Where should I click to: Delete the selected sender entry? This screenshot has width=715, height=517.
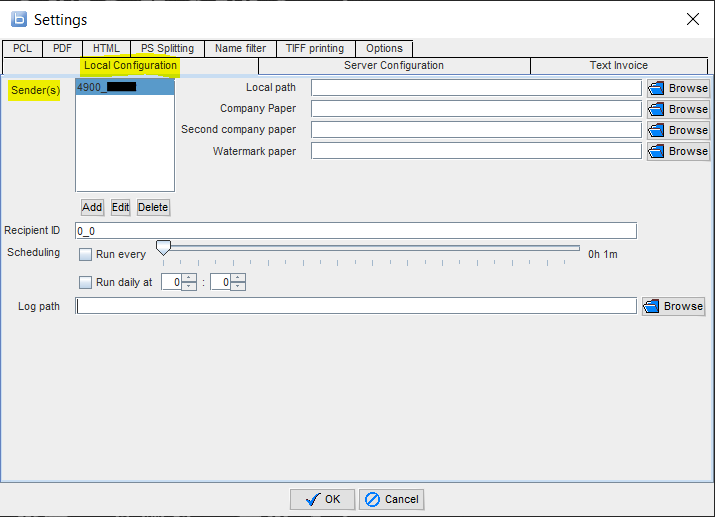(153, 207)
